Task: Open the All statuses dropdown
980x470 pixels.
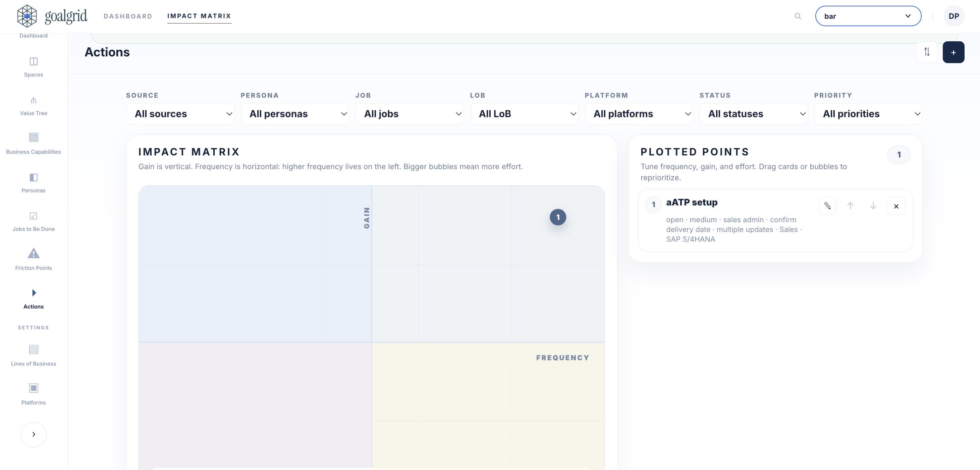Action: [x=754, y=114]
